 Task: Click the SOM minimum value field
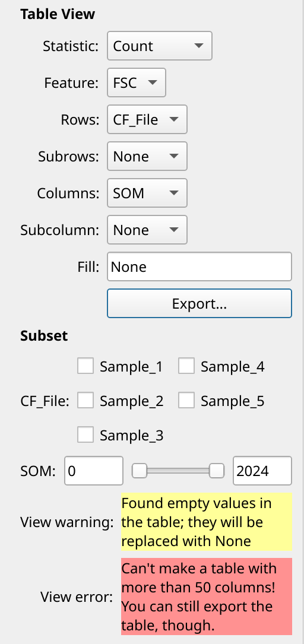pos(94,471)
